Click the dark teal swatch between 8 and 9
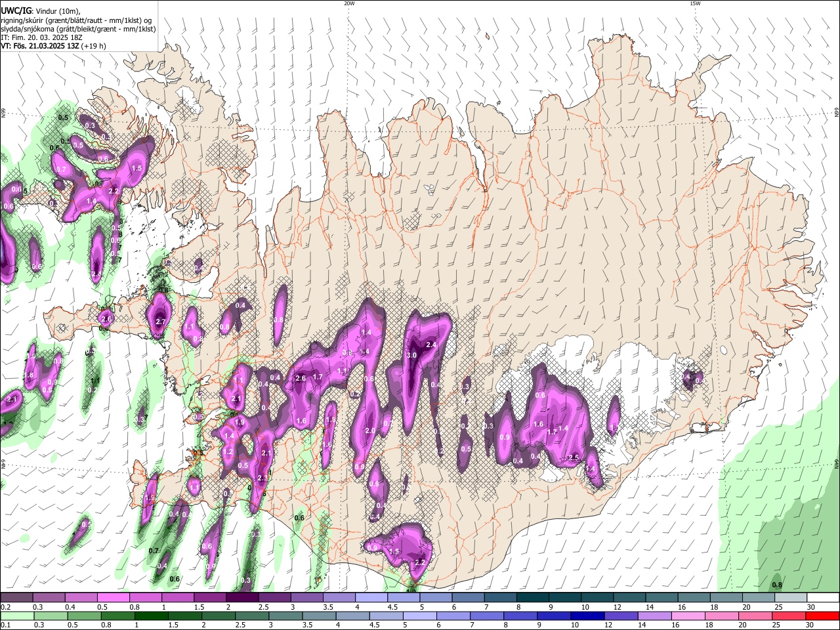The image size is (840, 630). pos(532,598)
